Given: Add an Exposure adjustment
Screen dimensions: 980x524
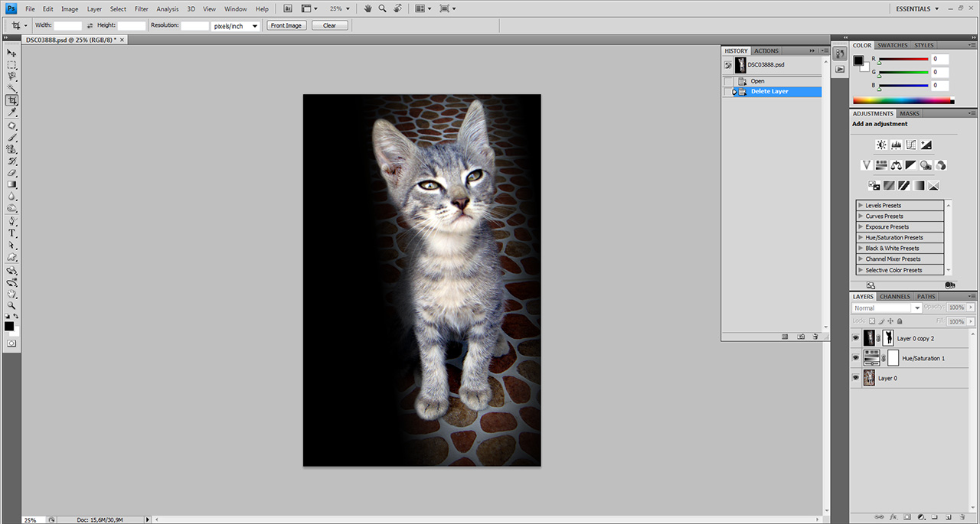Looking at the screenshot, I should pos(926,145).
